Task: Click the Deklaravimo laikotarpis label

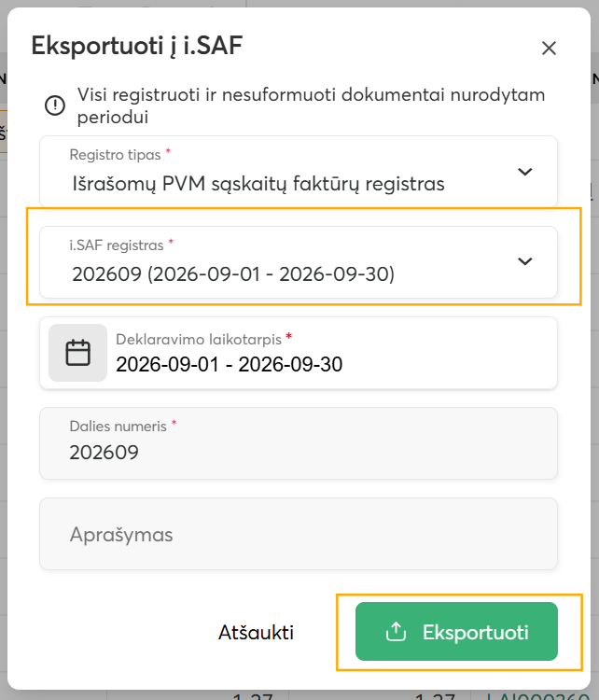Action: point(199,340)
